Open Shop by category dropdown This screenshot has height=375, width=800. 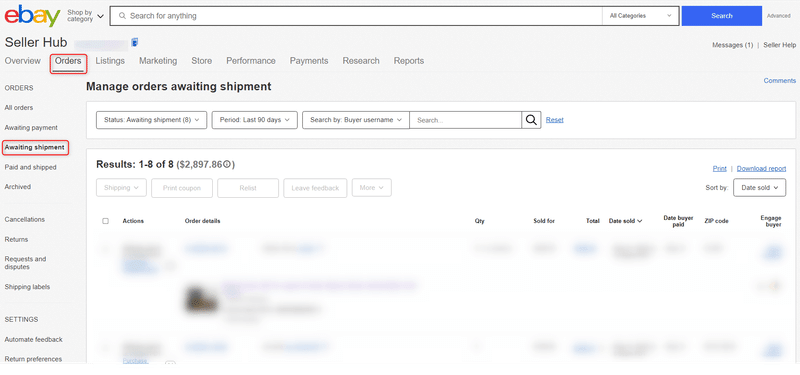click(85, 16)
